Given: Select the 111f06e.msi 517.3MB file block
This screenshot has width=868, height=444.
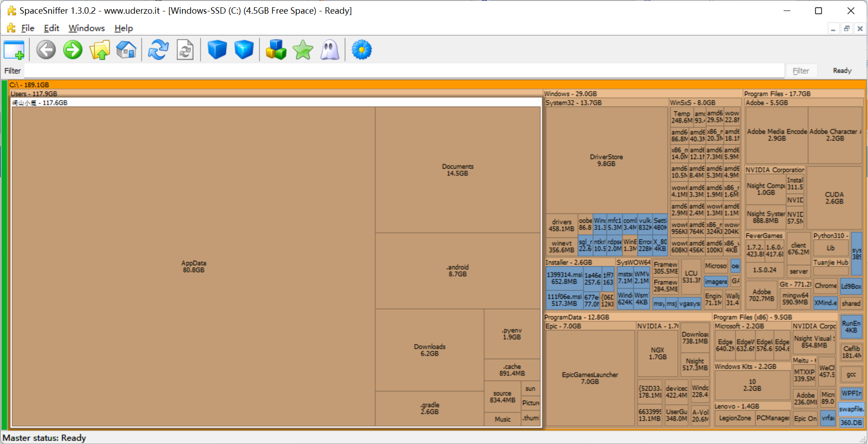Looking at the screenshot, I should click(x=564, y=300).
